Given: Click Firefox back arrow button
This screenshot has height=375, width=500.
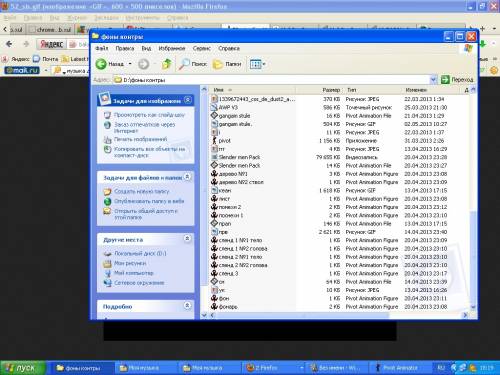Looking at the screenshot, I should click(9, 44).
